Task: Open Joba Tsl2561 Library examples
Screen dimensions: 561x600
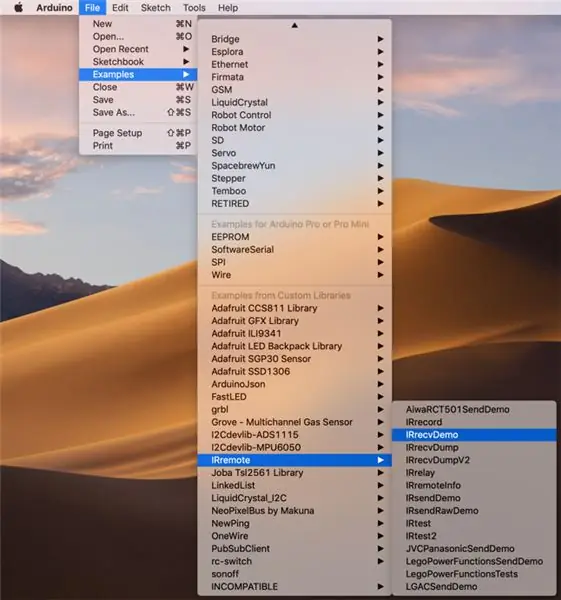Action: [294, 473]
